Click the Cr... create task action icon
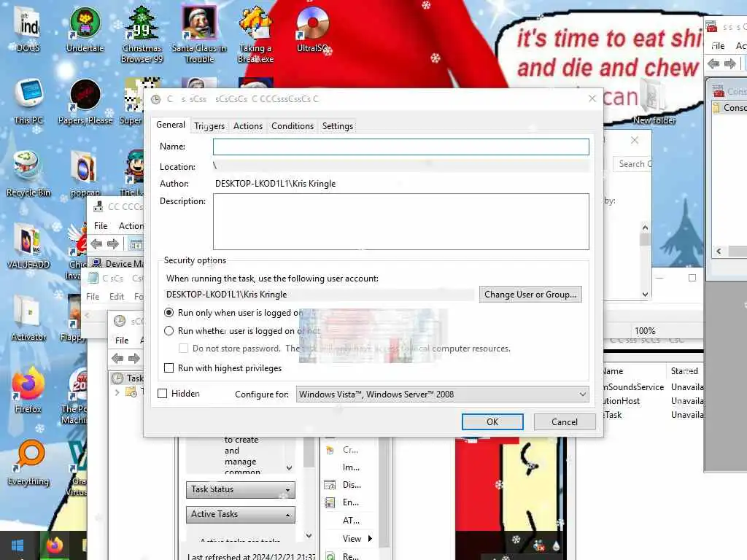 [x=330, y=449]
